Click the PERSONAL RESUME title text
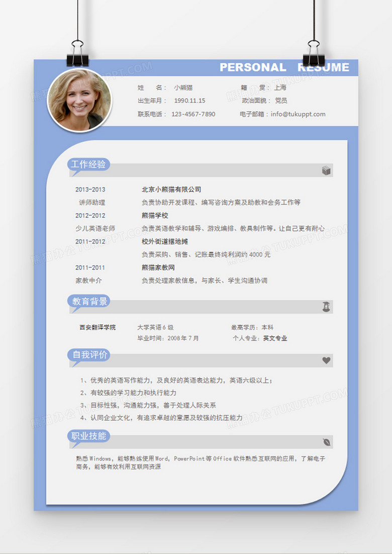 point(284,67)
